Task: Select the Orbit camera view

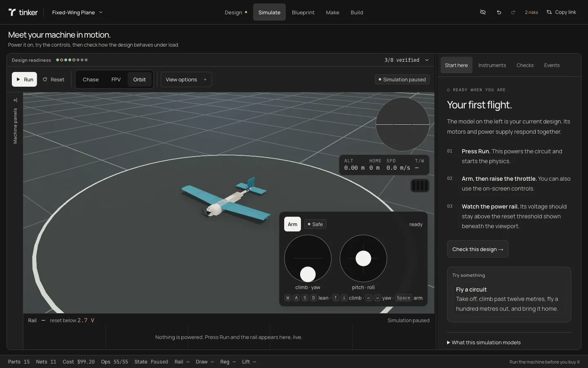Action: (x=139, y=79)
